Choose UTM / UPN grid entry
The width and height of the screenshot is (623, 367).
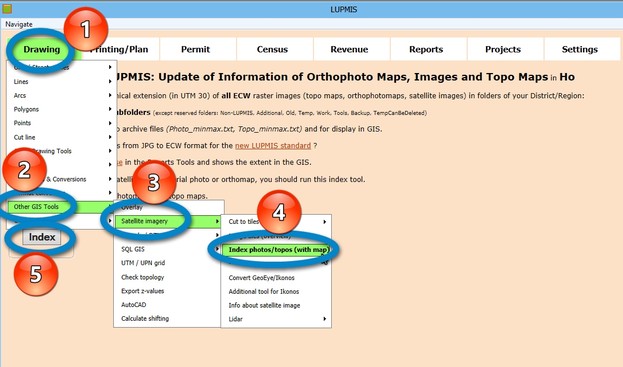(143, 263)
